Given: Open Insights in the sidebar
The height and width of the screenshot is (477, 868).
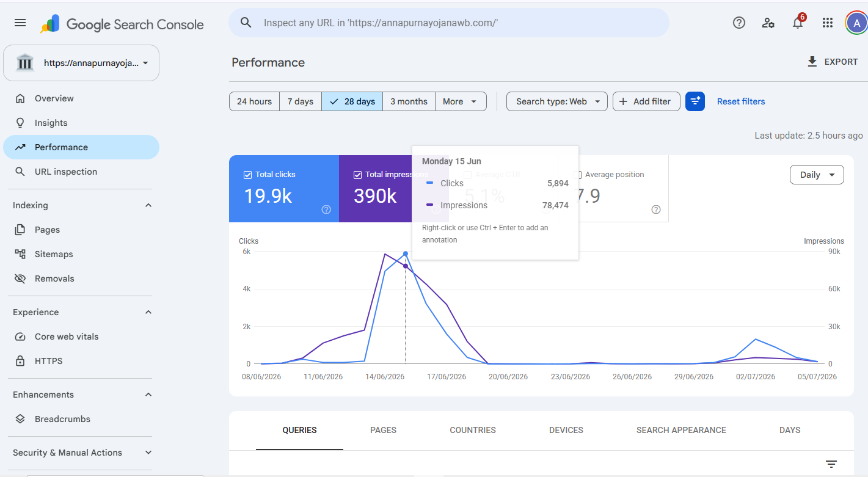Looking at the screenshot, I should tap(81, 123).
